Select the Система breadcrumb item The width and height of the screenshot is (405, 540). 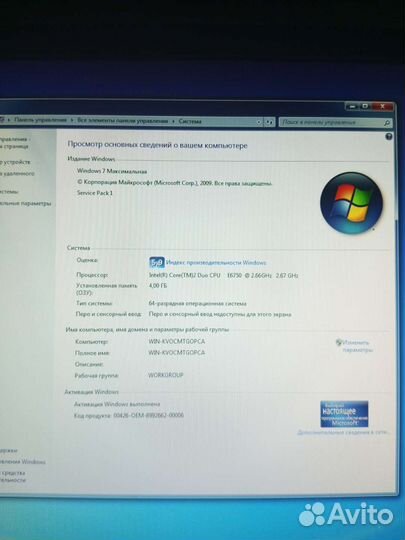click(x=190, y=121)
